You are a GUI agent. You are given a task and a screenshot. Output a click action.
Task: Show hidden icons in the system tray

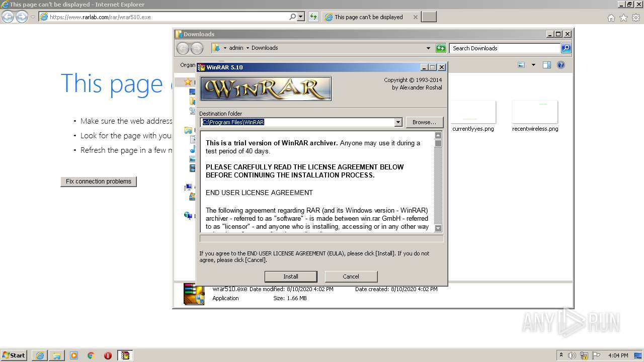561,355
